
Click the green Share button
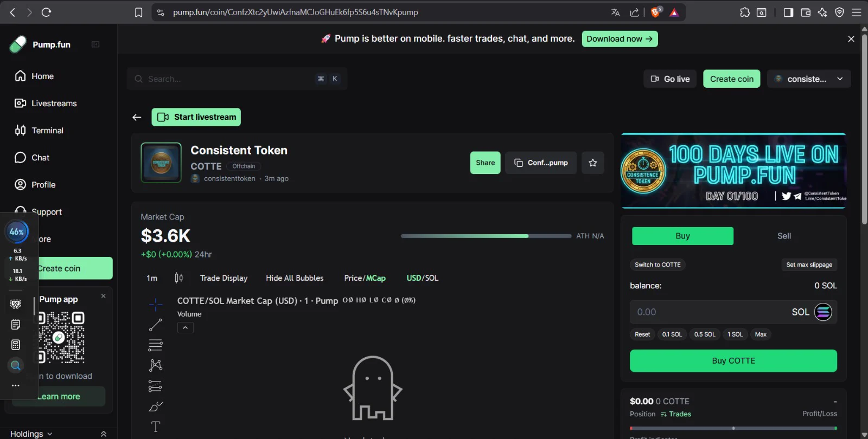(x=485, y=163)
